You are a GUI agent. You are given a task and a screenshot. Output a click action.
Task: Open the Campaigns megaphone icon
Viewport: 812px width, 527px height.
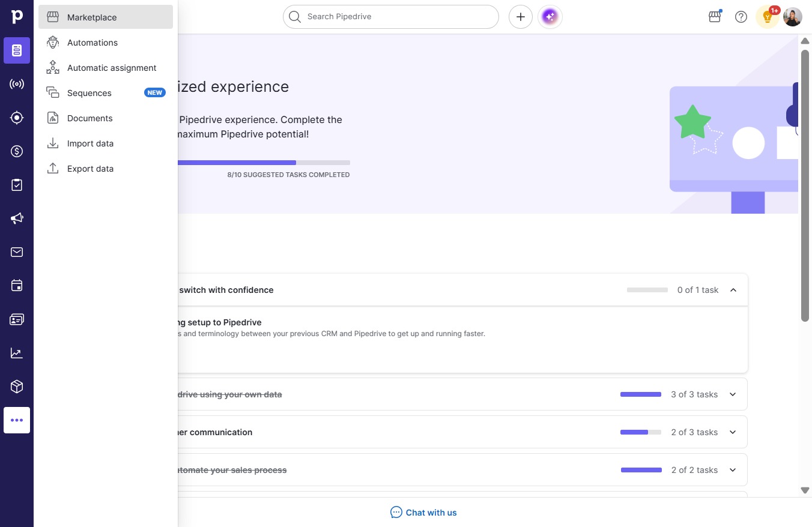click(17, 218)
